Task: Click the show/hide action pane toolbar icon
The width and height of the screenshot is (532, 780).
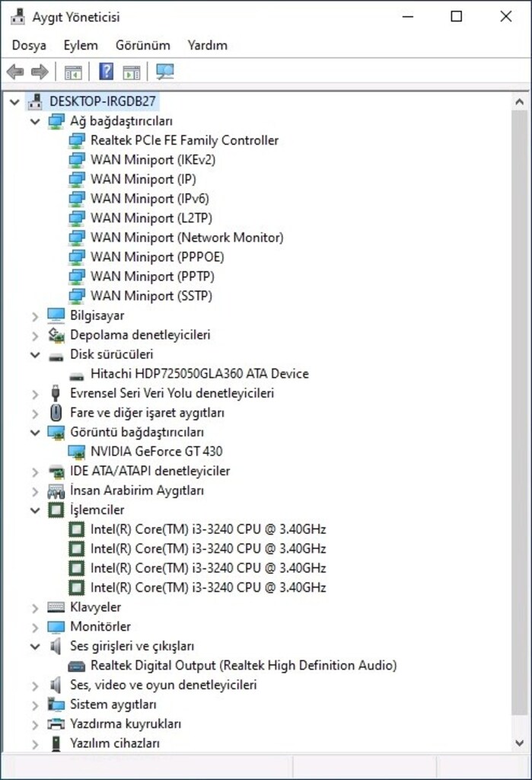Action: click(132, 72)
